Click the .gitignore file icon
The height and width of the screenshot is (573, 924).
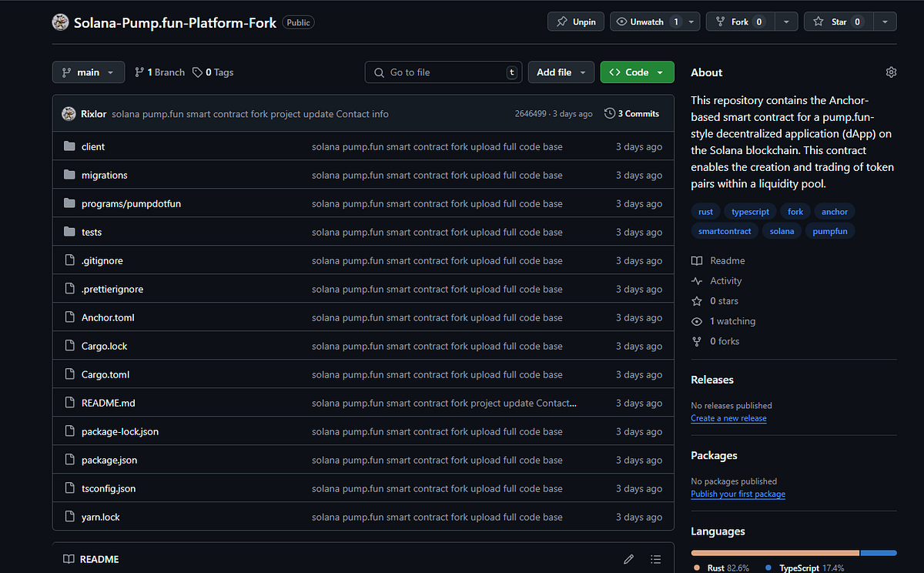[x=70, y=260]
